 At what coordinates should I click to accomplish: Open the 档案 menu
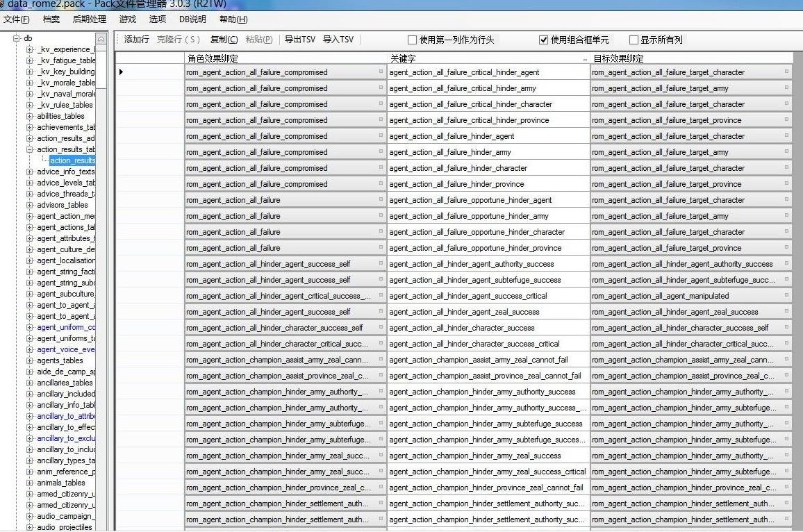[x=51, y=19]
